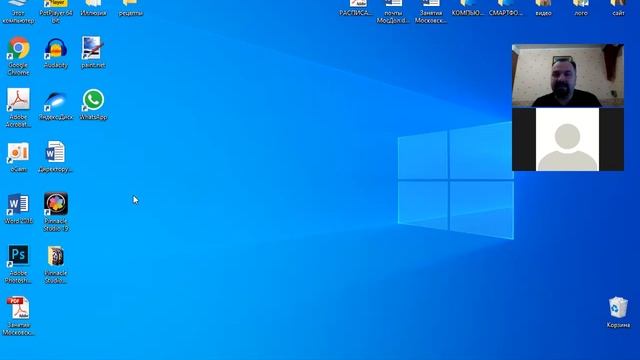The height and width of the screenshot is (360, 640).
Task: Select the oCam desktop shortcut
Action: (18, 157)
